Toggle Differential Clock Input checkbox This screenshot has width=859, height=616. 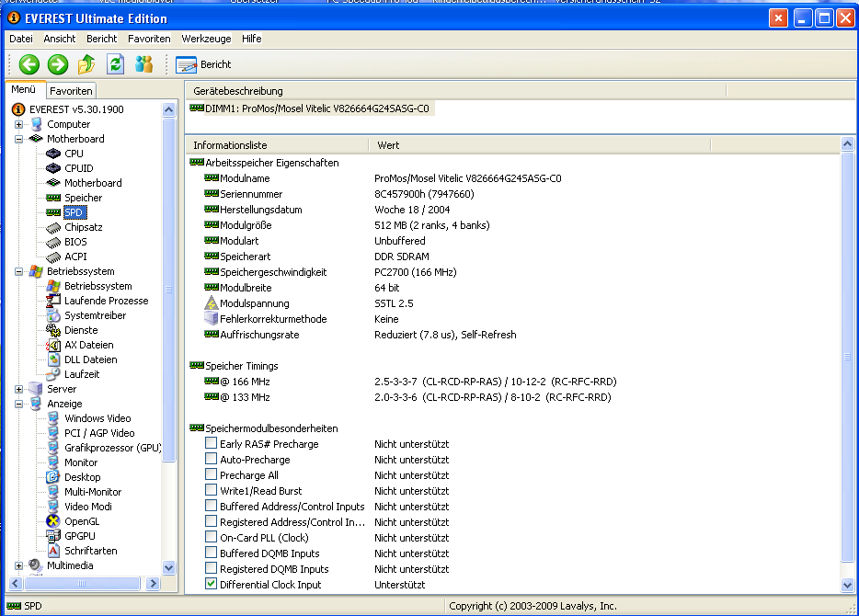(x=211, y=584)
